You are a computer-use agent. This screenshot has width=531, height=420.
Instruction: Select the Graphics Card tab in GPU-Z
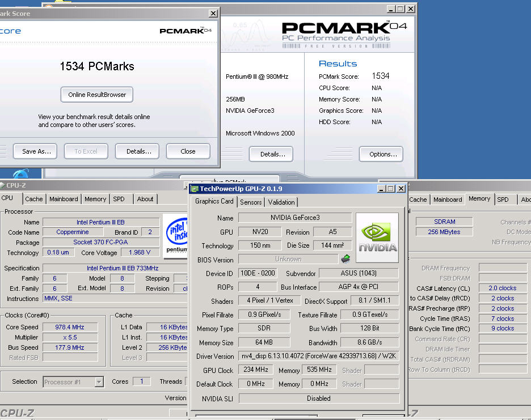pos(214,201)
